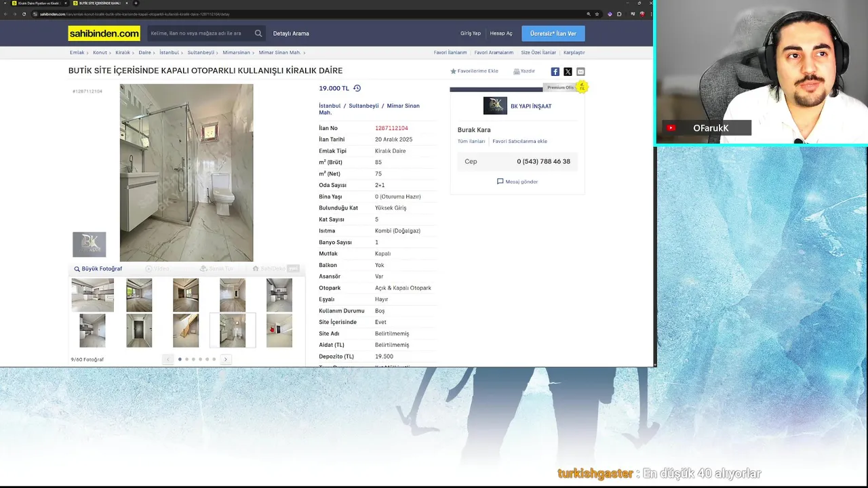Open the Daire breadcrumb

(x=144, y=52)
